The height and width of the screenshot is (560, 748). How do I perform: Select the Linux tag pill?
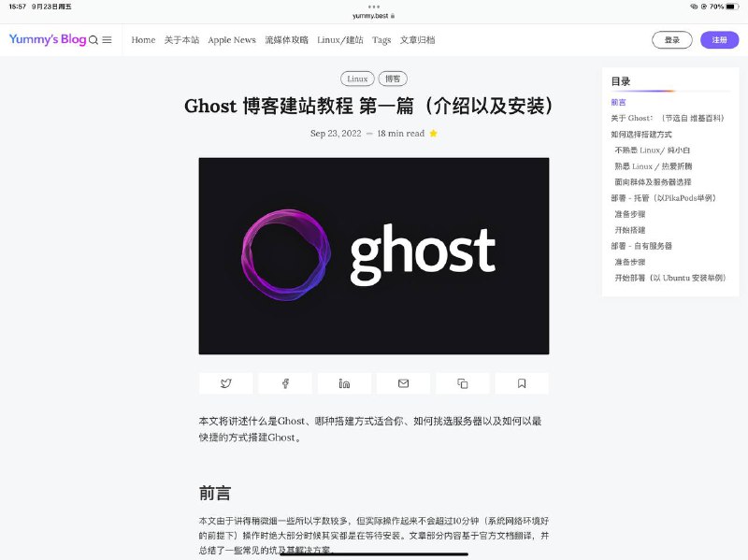click(357, 79)
